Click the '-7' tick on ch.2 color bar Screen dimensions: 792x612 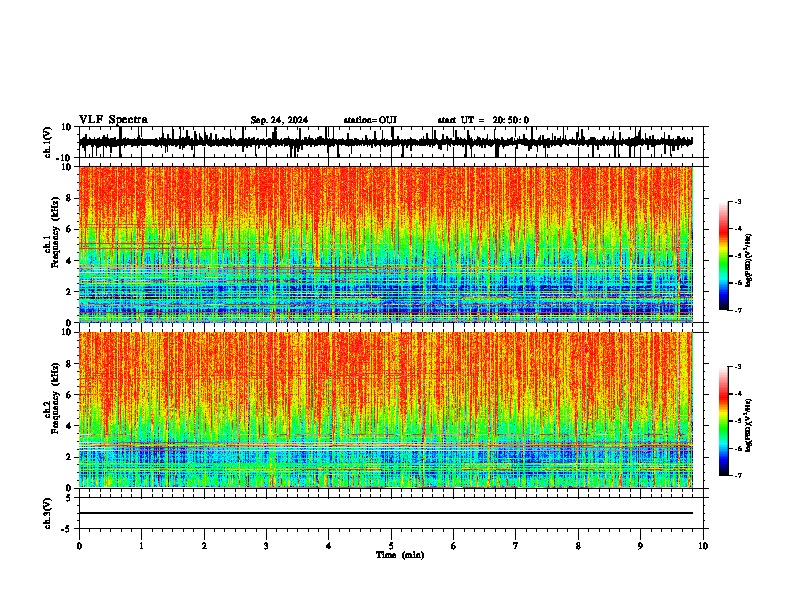(737, 475)
